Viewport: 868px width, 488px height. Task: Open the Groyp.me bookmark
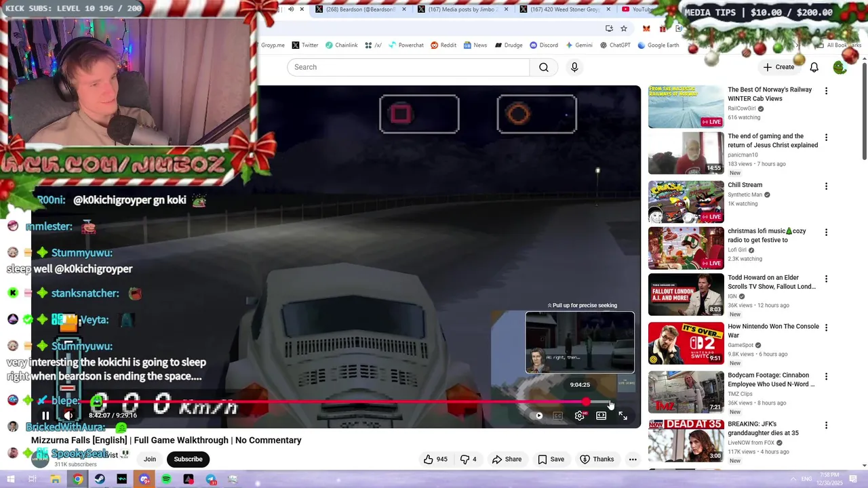click(x=273, y=45)
